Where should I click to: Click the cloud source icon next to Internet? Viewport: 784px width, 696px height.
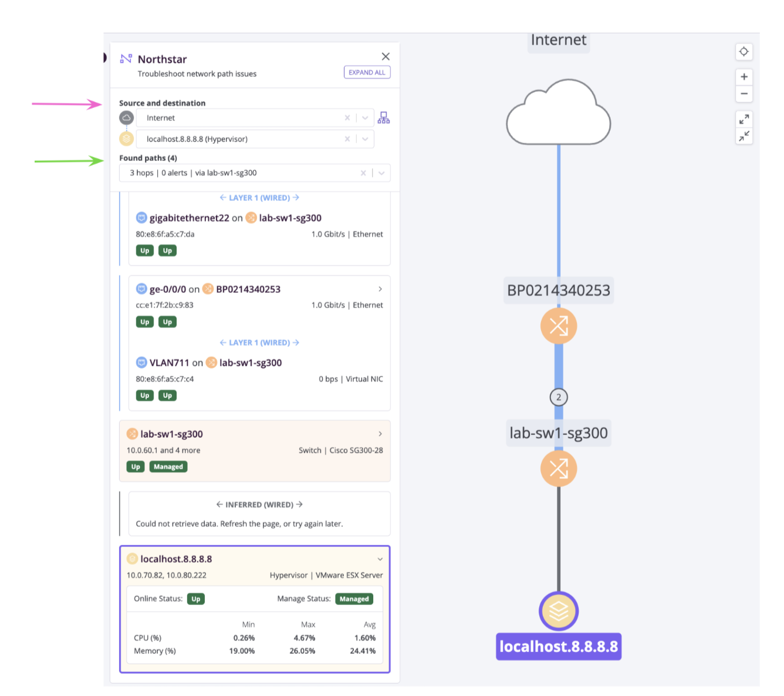126,117
